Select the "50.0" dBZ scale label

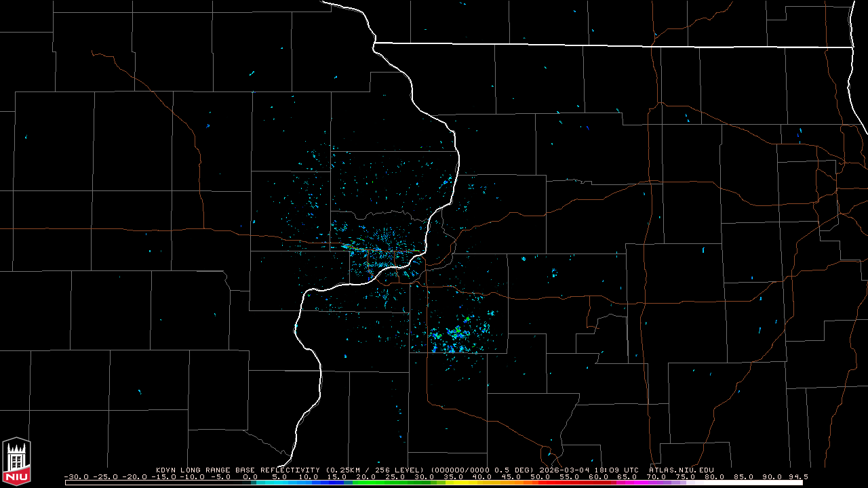point(540,476)
